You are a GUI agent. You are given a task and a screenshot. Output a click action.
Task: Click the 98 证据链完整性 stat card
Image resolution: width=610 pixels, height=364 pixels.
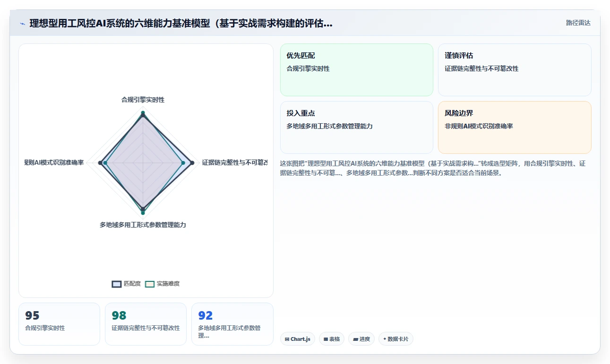click(146, 324)
